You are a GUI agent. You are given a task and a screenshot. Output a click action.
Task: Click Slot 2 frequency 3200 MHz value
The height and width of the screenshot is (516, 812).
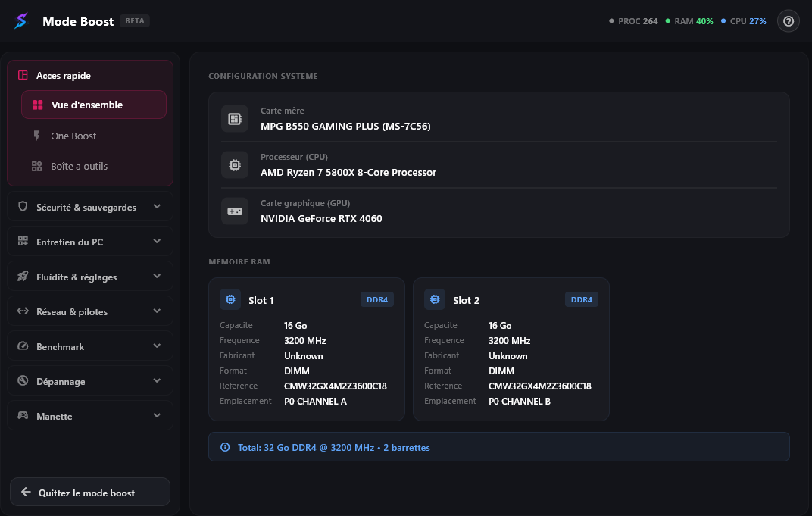click(x=510, y=341)
